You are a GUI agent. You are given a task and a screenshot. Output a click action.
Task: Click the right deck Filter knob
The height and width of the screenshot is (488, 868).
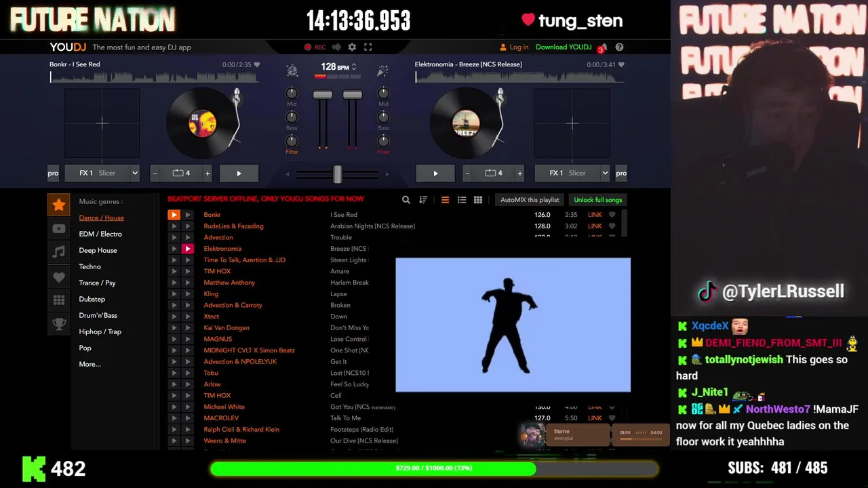[x=383, y=141]
